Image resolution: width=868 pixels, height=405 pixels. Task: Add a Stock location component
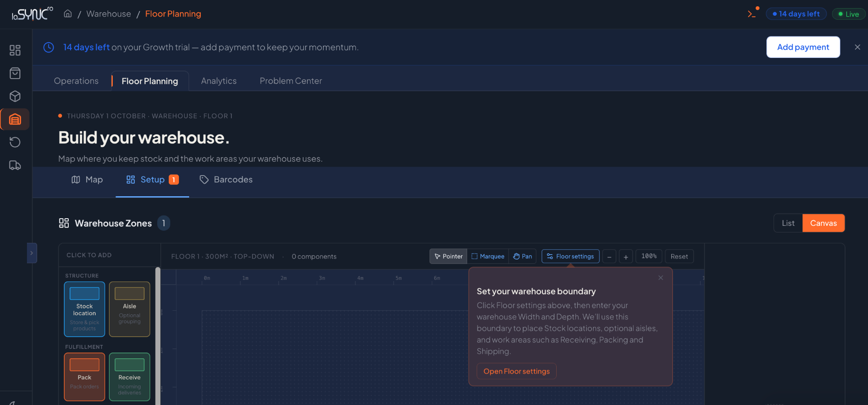coord(84,309)
